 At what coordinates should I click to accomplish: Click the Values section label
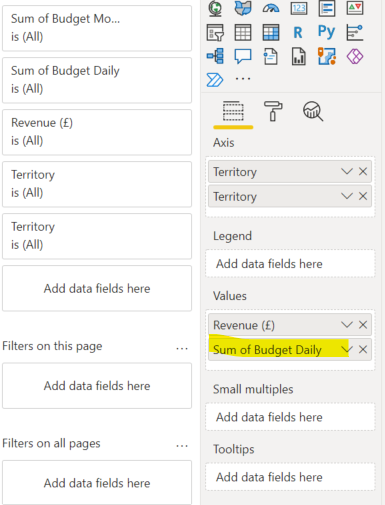[x=230, y=296]
